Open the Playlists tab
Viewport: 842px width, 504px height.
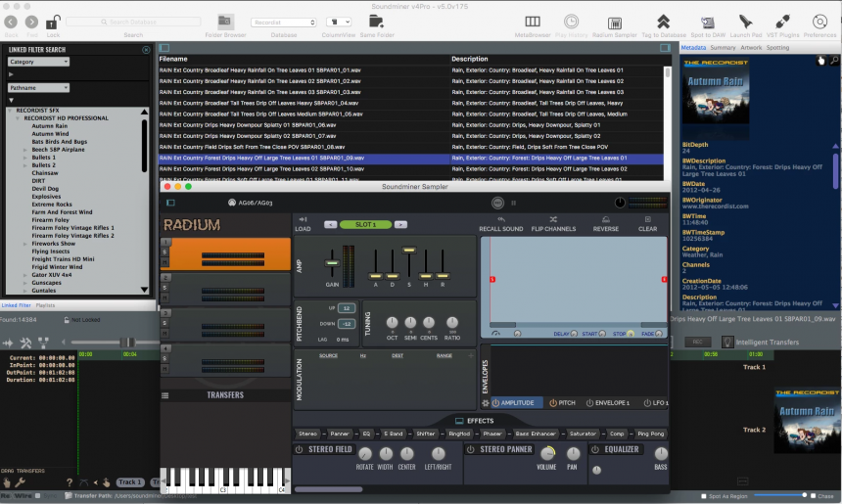(x=45, y=305)
